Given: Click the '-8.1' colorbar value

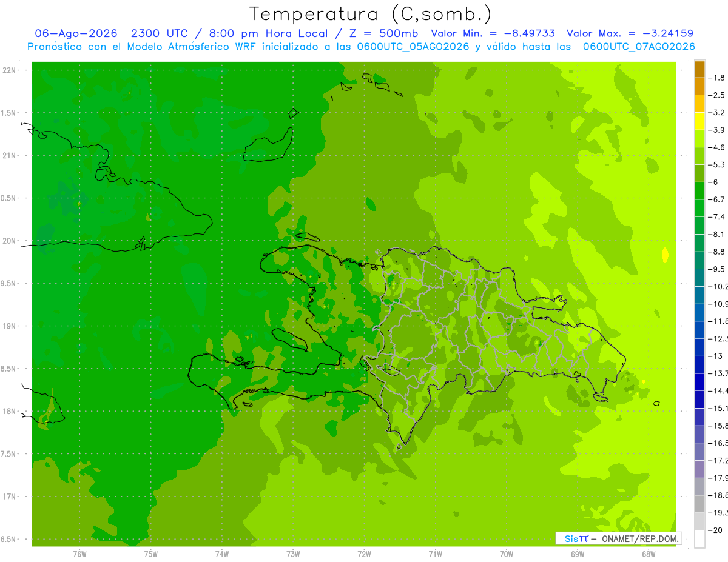Looking at the screenshot, I should [x=716, y=234].
